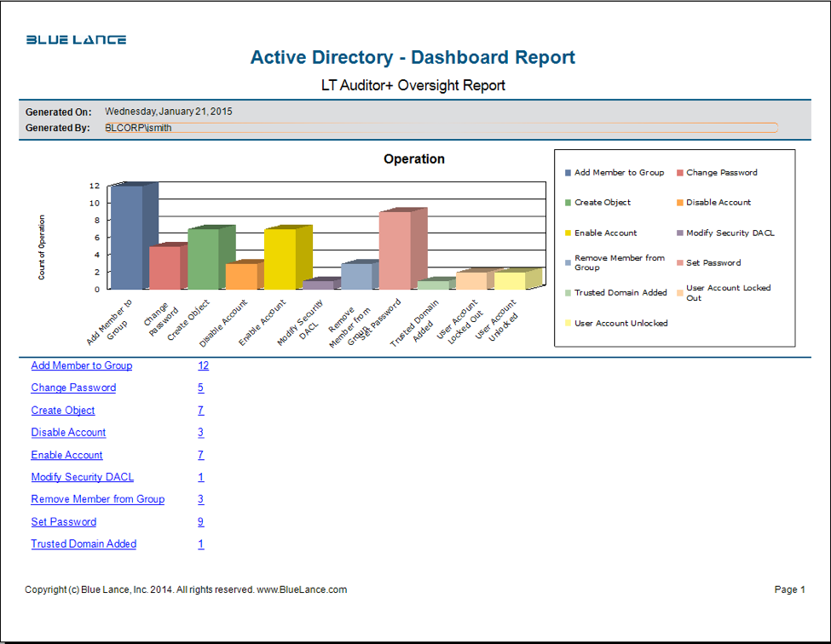831x644 pixels.
Task: Click the Disable Account legend label
Action: click(718, 202)
